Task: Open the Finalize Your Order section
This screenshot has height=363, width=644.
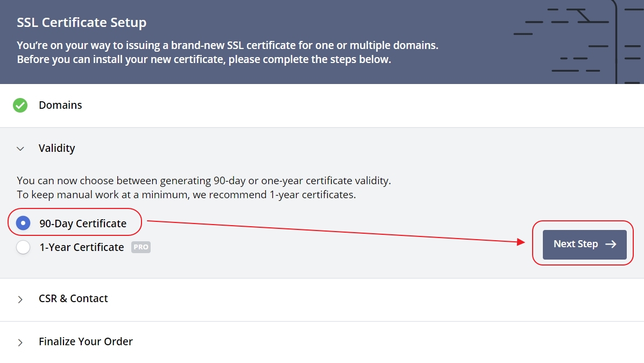Action: [x=322, y=342]
